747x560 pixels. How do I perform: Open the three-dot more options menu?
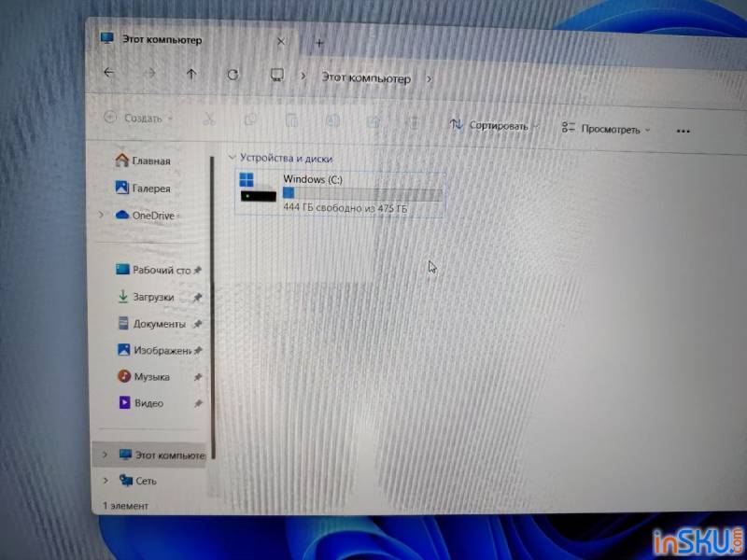coord(683,131)
